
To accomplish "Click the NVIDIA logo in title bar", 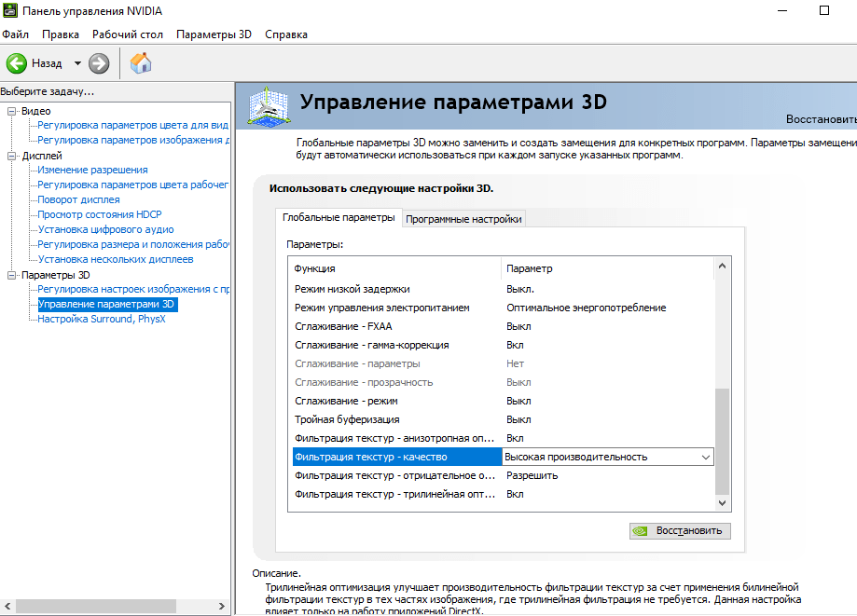I will pos(8,10).
